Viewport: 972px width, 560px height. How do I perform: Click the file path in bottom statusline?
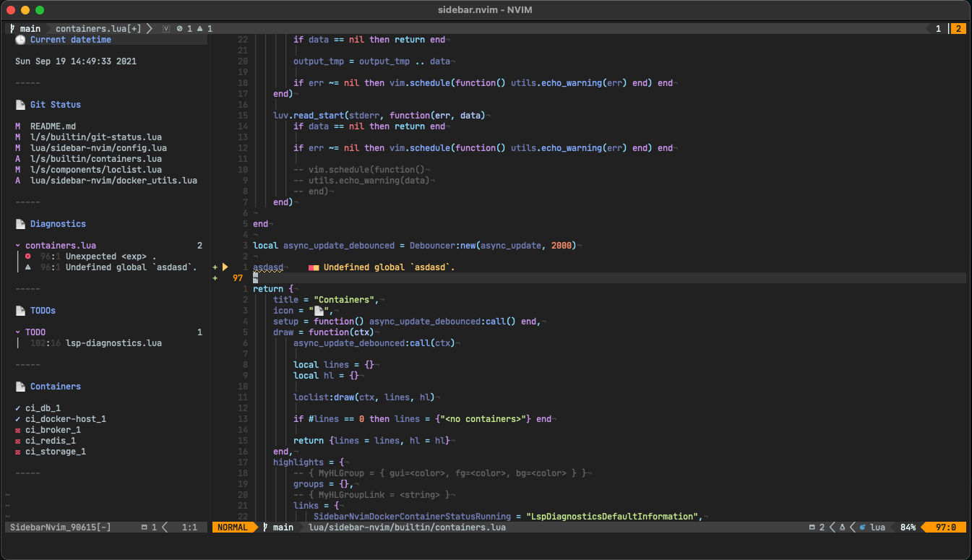pos(407,527)
